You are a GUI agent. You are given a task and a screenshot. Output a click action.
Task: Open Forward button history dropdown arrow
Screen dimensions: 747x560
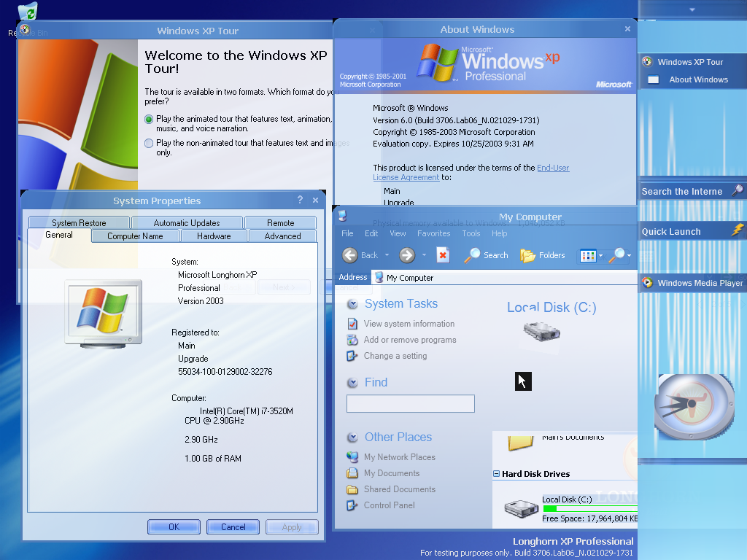tap(424, 255)
